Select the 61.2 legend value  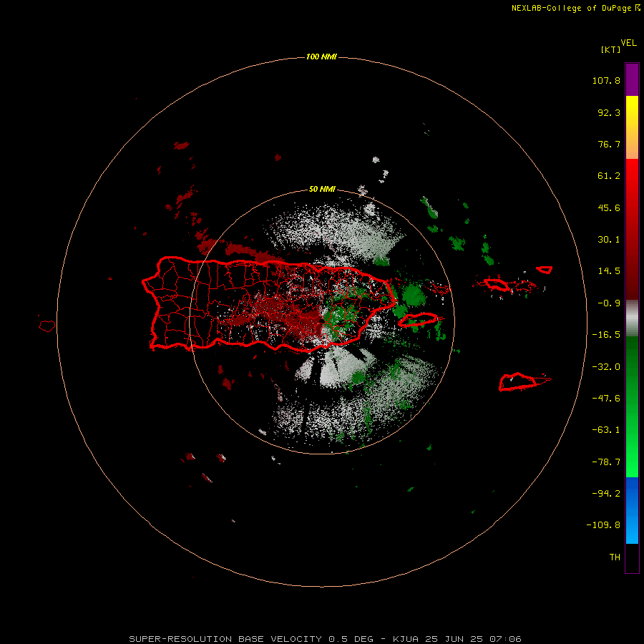coord(609,176)
